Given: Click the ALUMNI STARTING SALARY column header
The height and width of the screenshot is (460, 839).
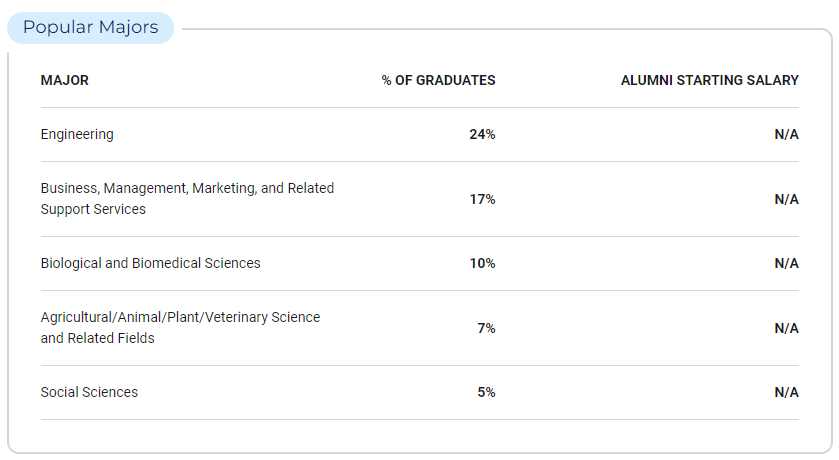Looking at the screenshot, I should point(710,80).
